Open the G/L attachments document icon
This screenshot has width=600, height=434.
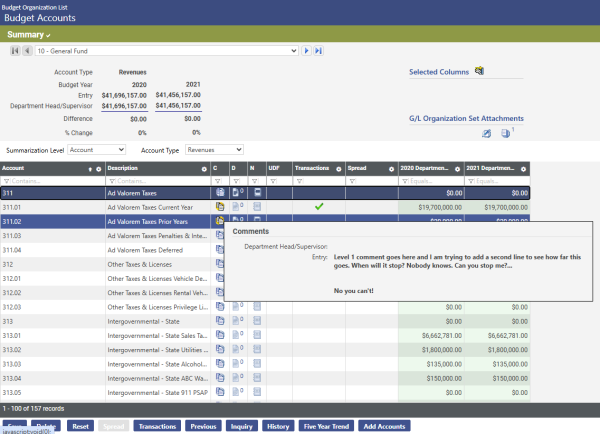[x=505, y=133]
